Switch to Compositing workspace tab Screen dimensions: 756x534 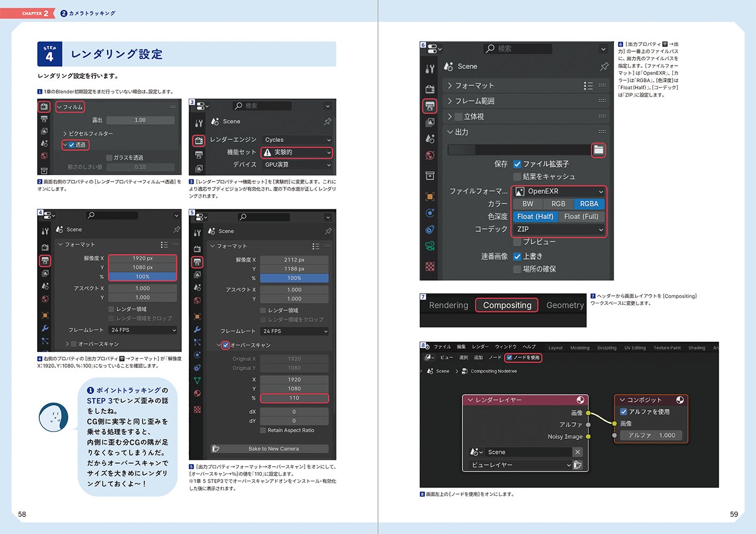[x=507, y=305]
